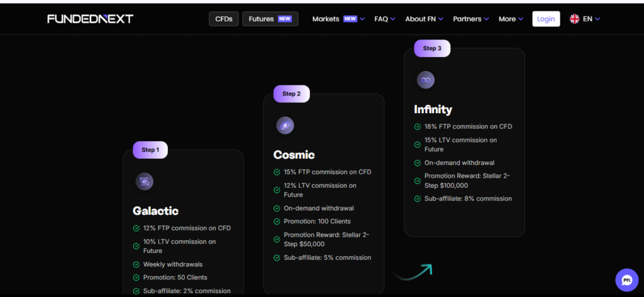Screen dimensions: 644x297
Task: Open the About FN dropdown
Action: [424, 19]
